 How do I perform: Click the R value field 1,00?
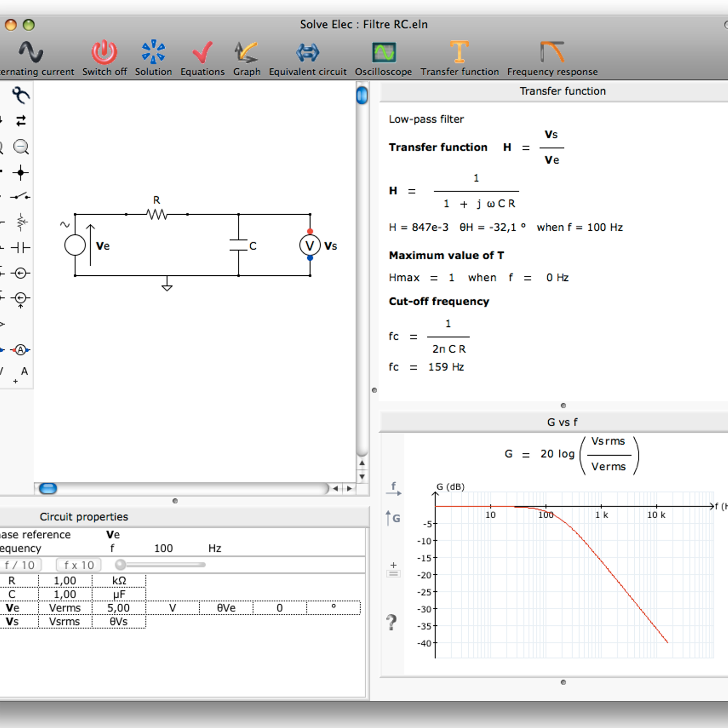pyautogui.click(x=65, y=581)
